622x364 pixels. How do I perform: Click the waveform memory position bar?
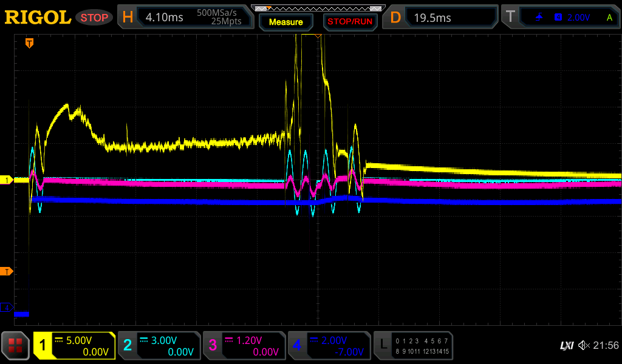318,8
